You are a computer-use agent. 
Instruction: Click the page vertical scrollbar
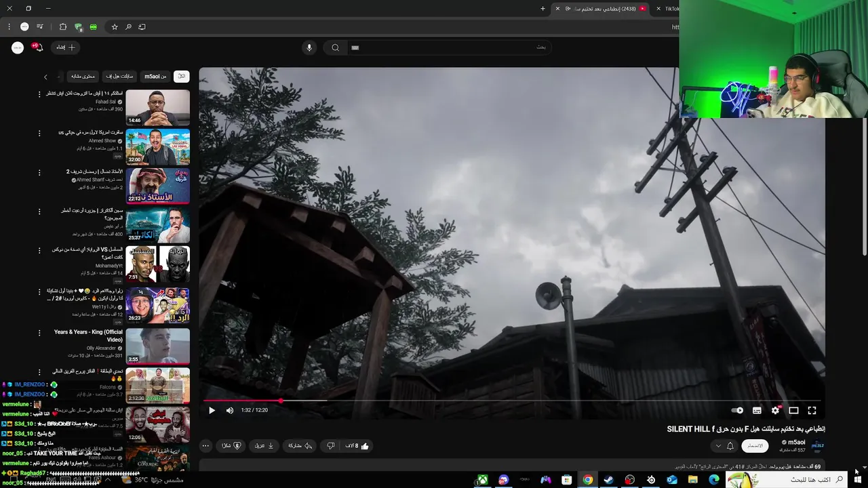coord(864,186)
